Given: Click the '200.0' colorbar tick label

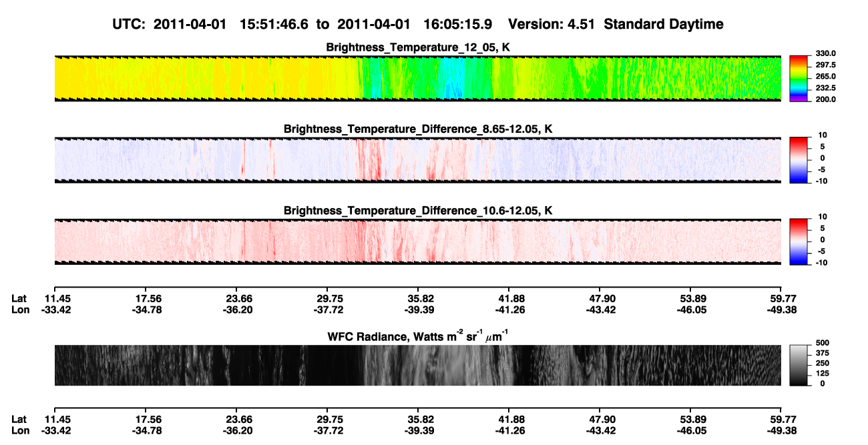Looking at the screenshot, I should click(826, 99).
